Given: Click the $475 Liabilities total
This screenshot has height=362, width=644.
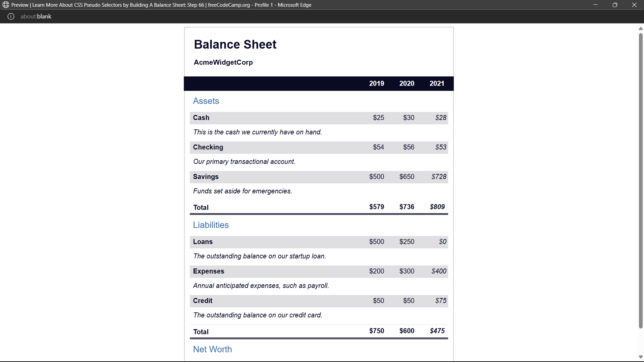Looking at the screenshot, I should coord(437,331).
